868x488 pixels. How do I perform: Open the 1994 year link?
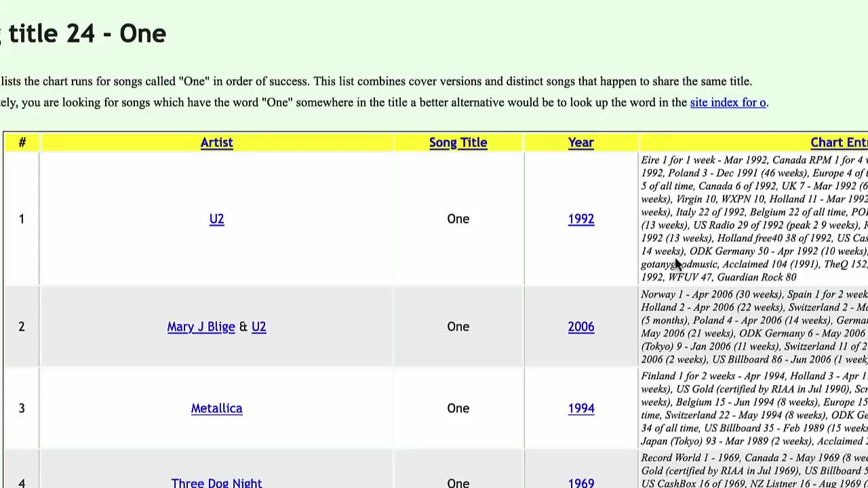[x=581, y=408]
